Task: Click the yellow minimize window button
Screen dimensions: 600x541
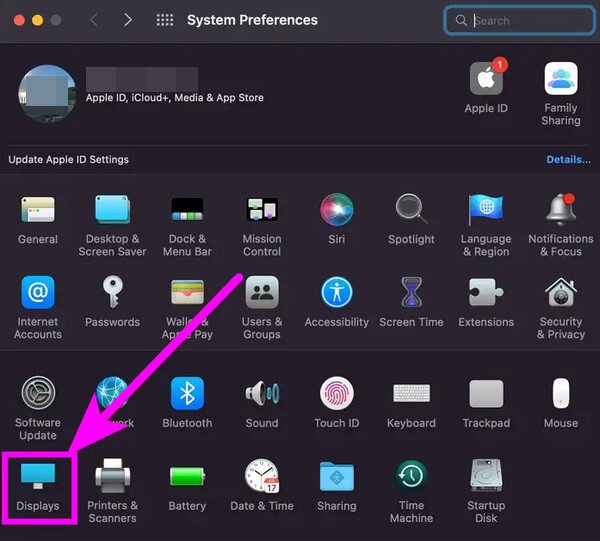Action: pos(38,20)
